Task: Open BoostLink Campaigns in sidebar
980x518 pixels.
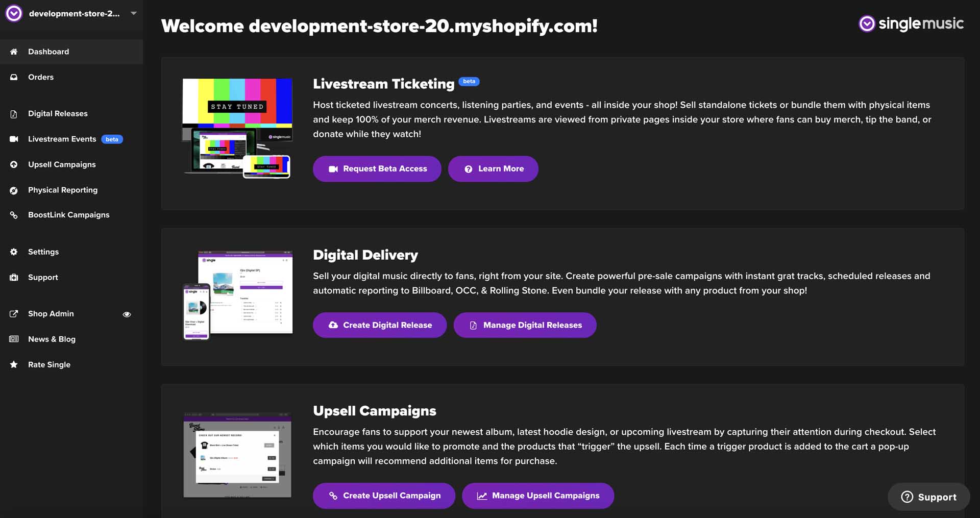Action: click(71, 215)
